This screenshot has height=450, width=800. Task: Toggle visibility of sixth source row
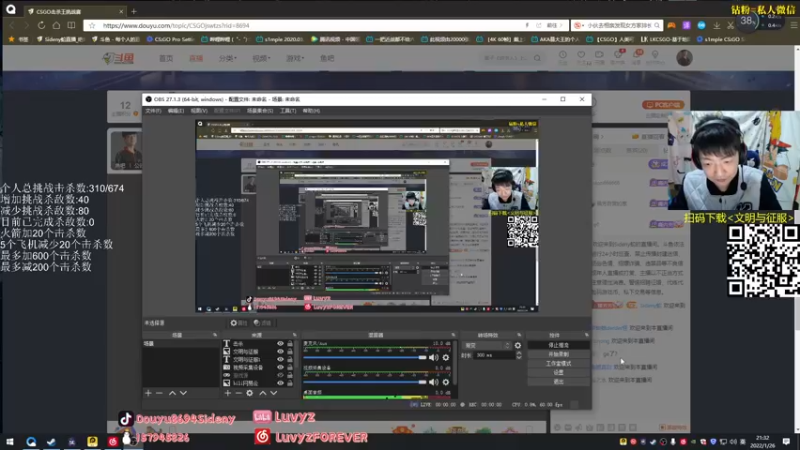point(280,383)
